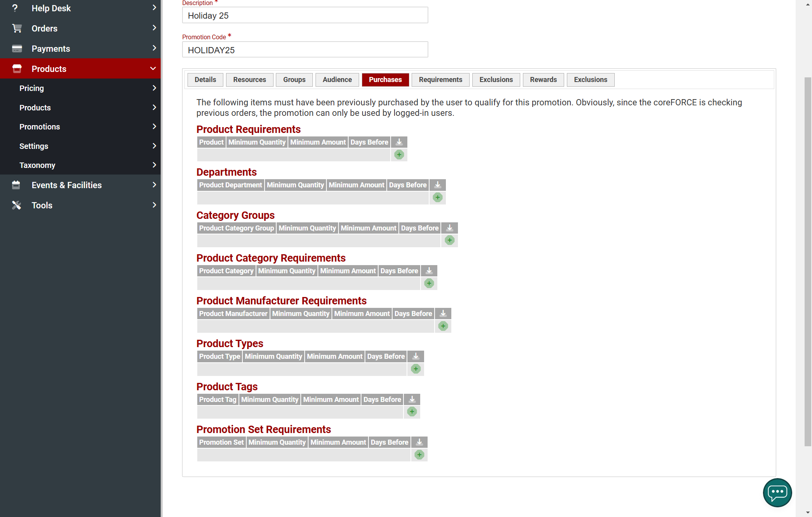Expand the Help Desk menu
812x517 pixels.
[x=80, y=8]
